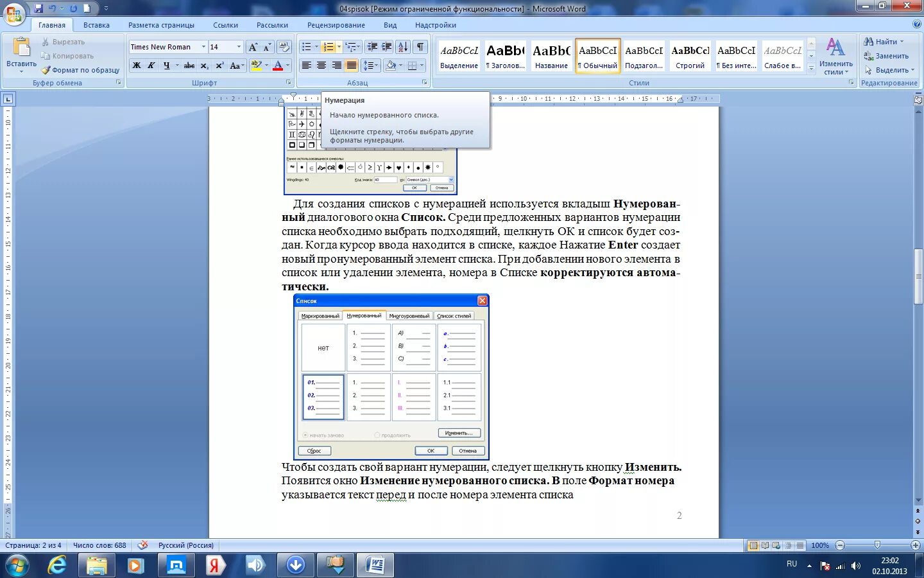Viewport: 924px width, 578px height.
Task: Click the Clear Formatting eraser icon
Action: (284, 47)
